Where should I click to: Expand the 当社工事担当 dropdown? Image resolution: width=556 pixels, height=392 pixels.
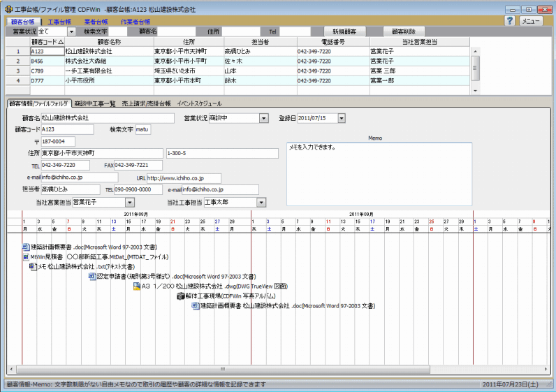click(x=261, y=203)
